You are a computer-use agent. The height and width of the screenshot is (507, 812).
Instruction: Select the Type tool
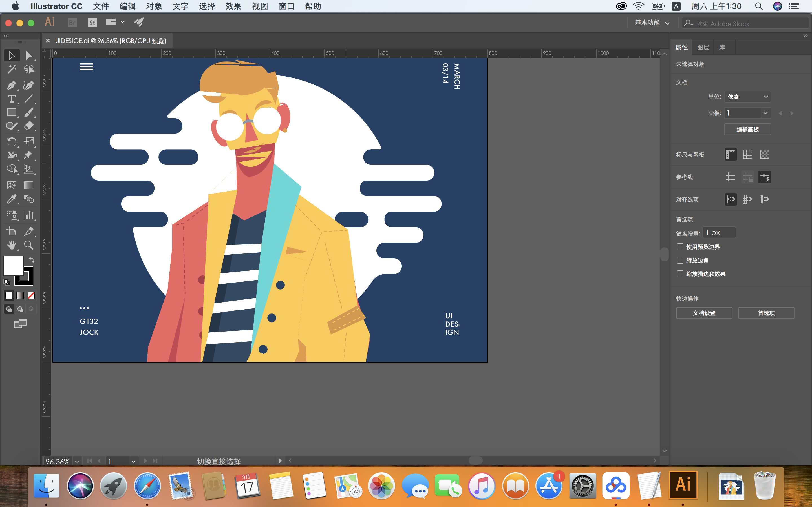tap(11, 99)
